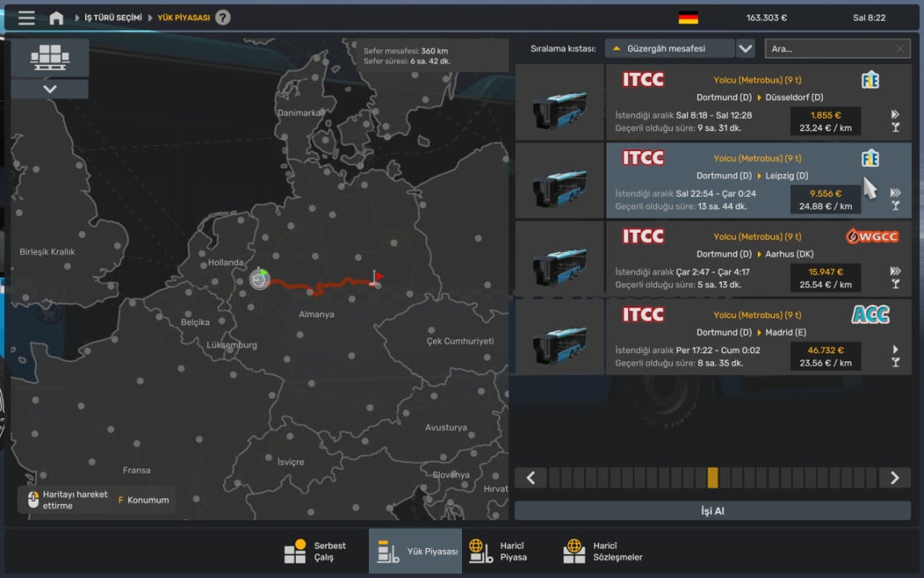
Task: Click the German flag icon
Action: pyautogui.click(x=687, y=18)
